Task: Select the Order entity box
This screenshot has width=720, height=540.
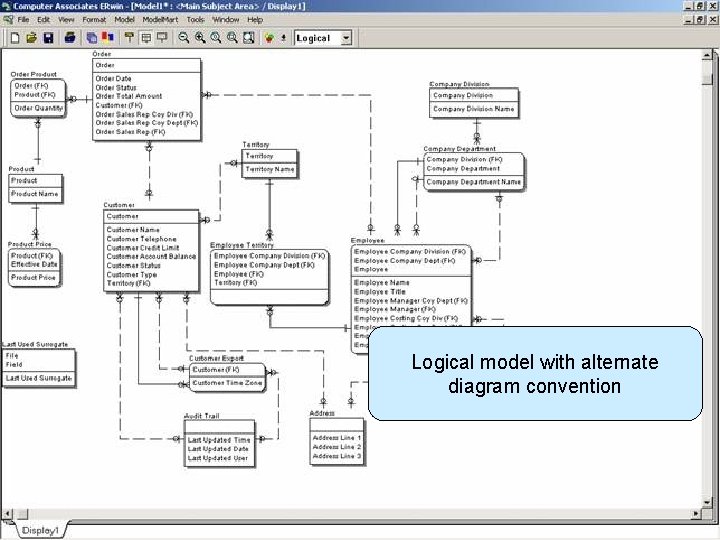Action: point(146,99)
